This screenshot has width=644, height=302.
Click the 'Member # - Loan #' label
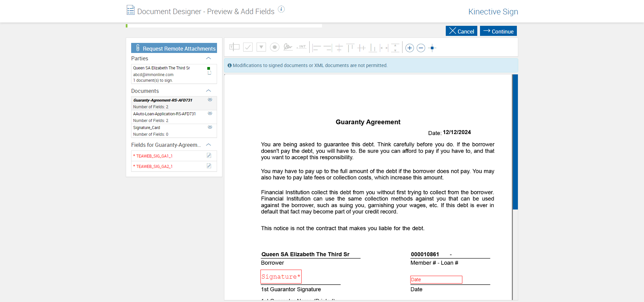pos(434,263)
